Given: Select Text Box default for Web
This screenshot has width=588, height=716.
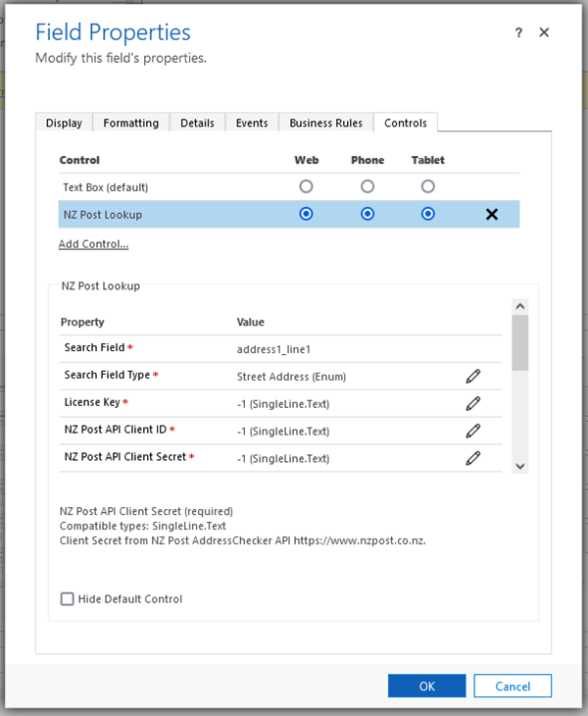Looking at the screenshot, I should (306, 186).
